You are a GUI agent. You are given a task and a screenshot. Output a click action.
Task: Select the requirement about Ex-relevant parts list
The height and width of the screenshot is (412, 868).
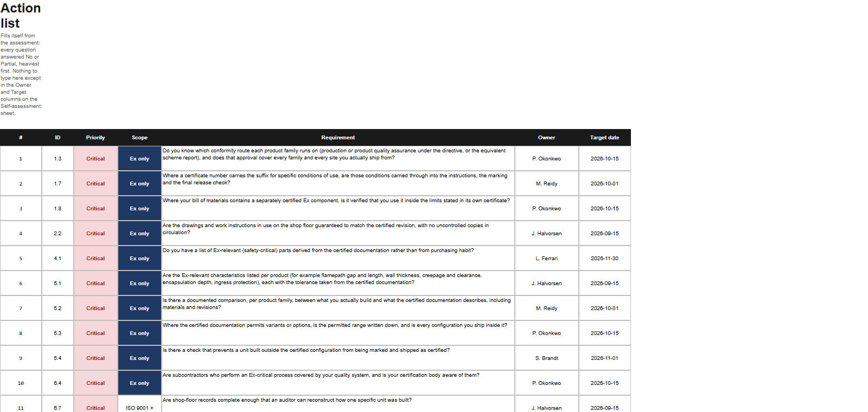pos(338,259)
